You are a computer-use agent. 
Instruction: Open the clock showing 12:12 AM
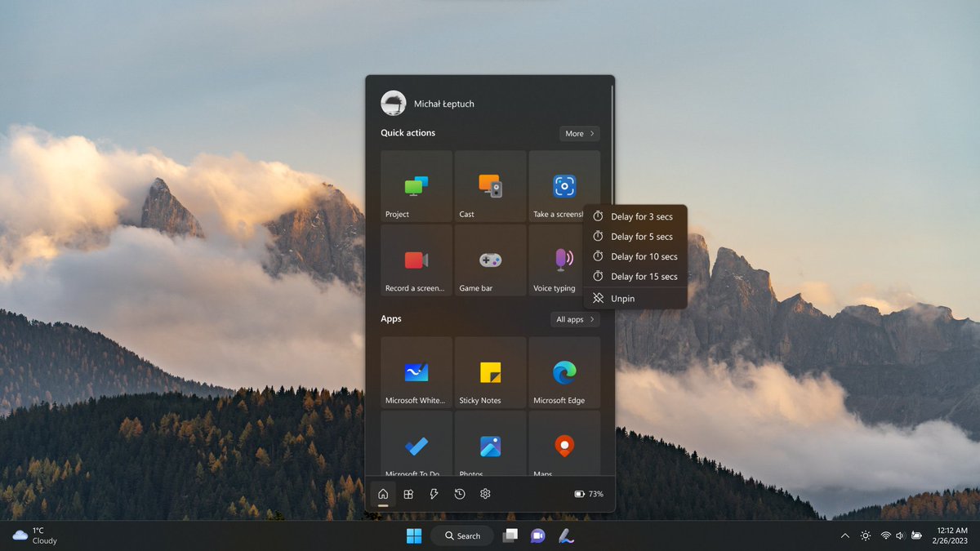pos(951,535)
